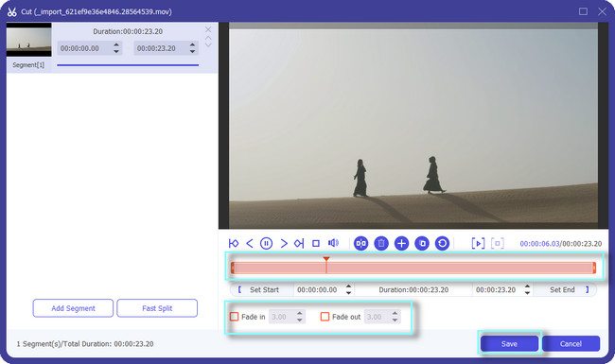Click the Play segment bracket icon
Image resolution: width=615 pixels, height=364 pixels.
(x=478, y=243)
